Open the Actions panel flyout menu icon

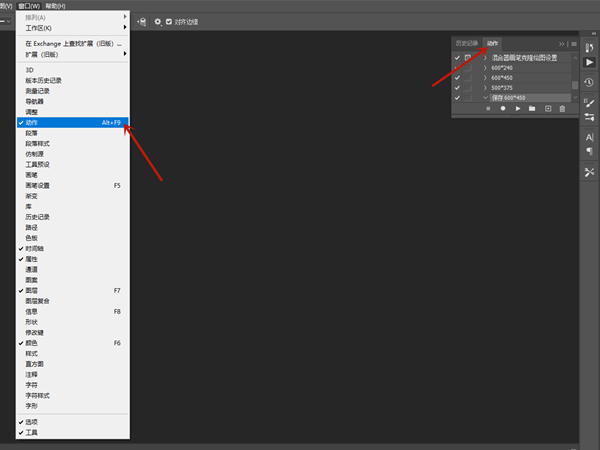(574, 44)
